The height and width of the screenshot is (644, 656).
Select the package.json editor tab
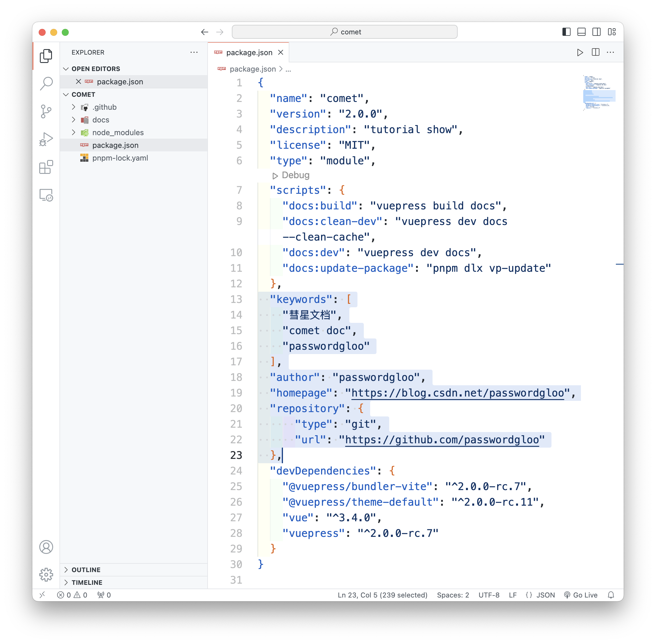(249, 53)
